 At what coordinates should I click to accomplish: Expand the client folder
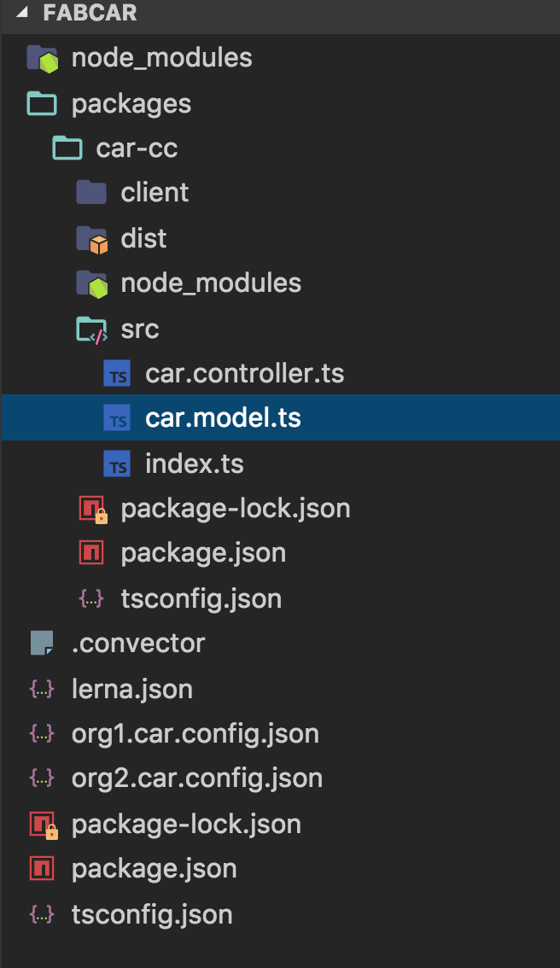pyautogui.click(x=155, y=193)
